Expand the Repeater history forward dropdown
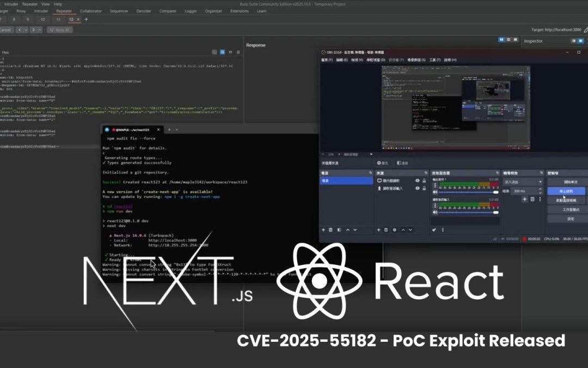This screenshot has width=588, height=368. click(x=40, y=30)
